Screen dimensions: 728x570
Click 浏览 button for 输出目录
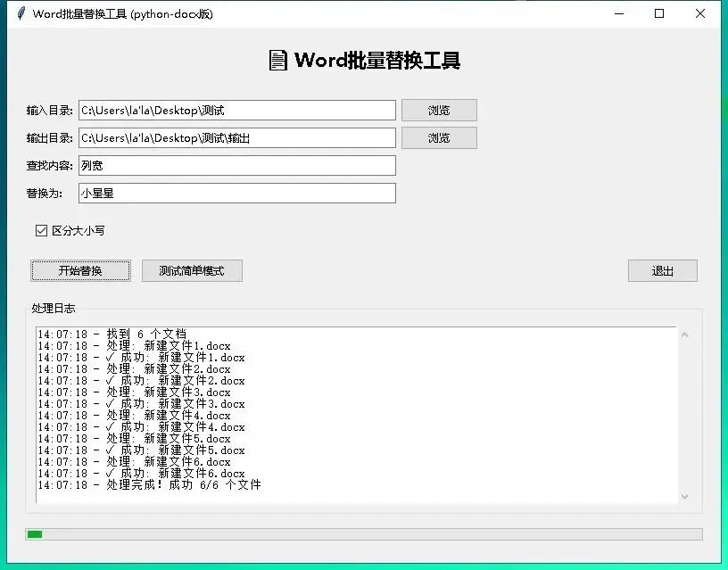(x=439, y=138)
